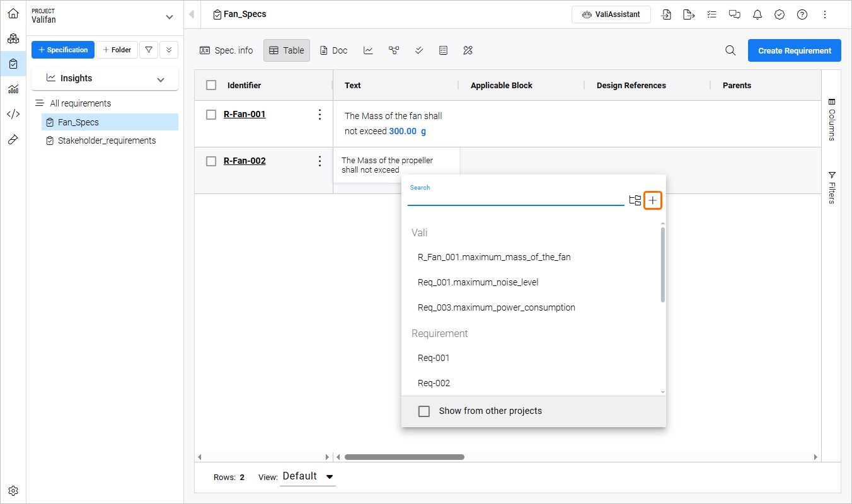The height and width of the screenshot is (504, 852).
Task: Tick the select-all checkbox in the header
Action: (x=212, y=86)
